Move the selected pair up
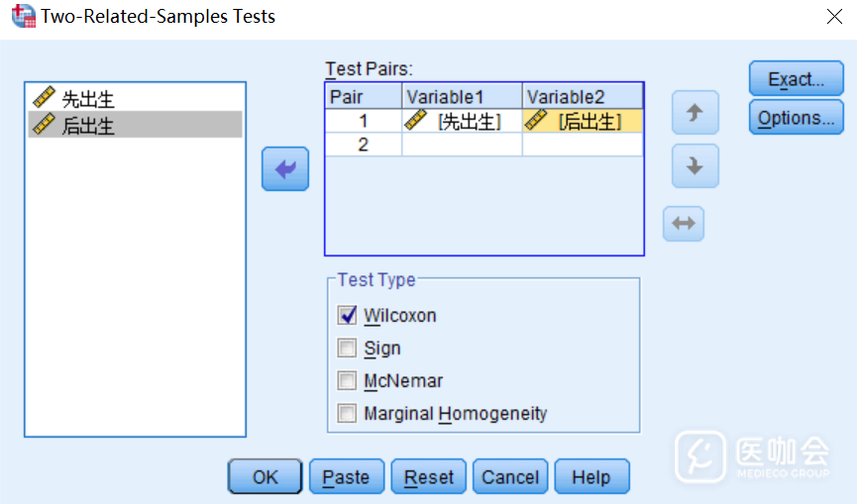Viewport: 857px width, 504px height. pos(695,113)
